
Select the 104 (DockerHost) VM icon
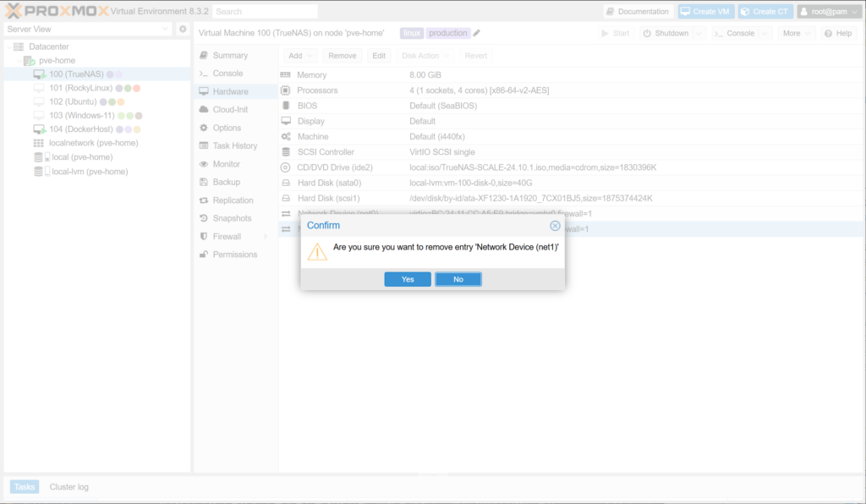click(x=39, y=129)
